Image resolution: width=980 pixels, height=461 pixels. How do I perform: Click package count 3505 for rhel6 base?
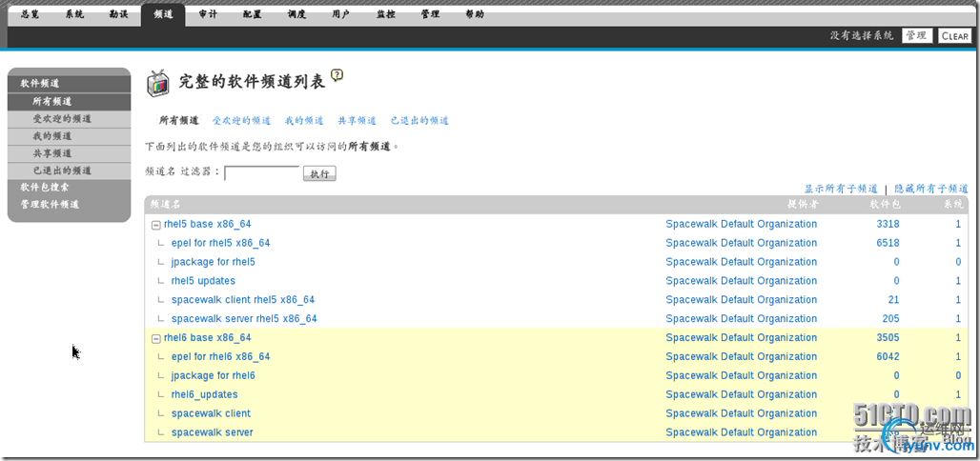point(888,337)
